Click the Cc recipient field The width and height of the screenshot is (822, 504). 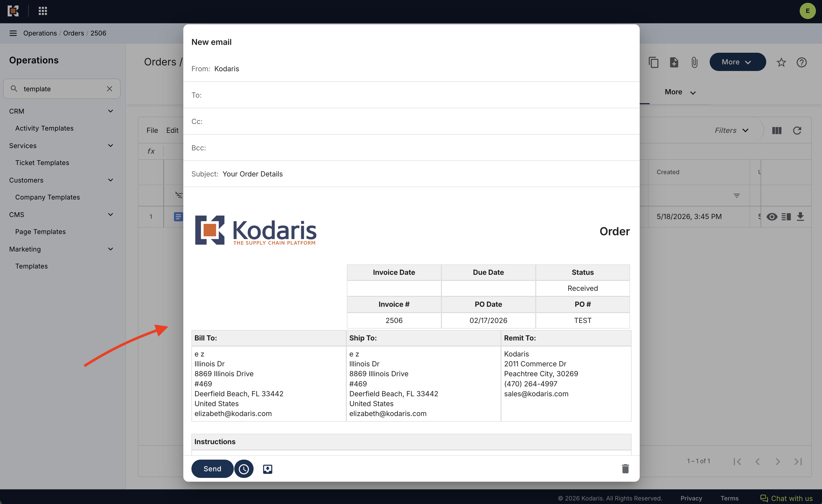tap(411, 121)
